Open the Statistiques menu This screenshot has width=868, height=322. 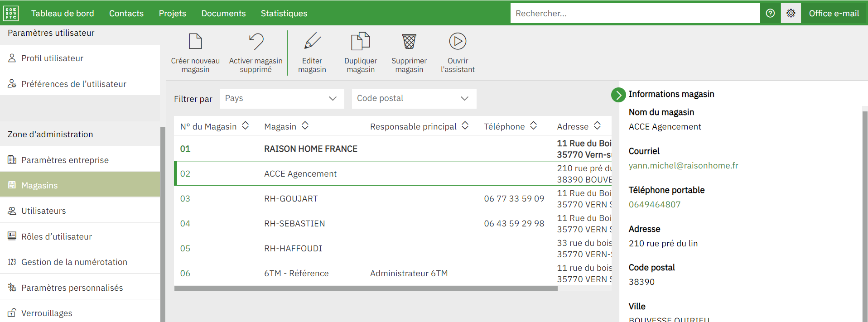point(284,13)
